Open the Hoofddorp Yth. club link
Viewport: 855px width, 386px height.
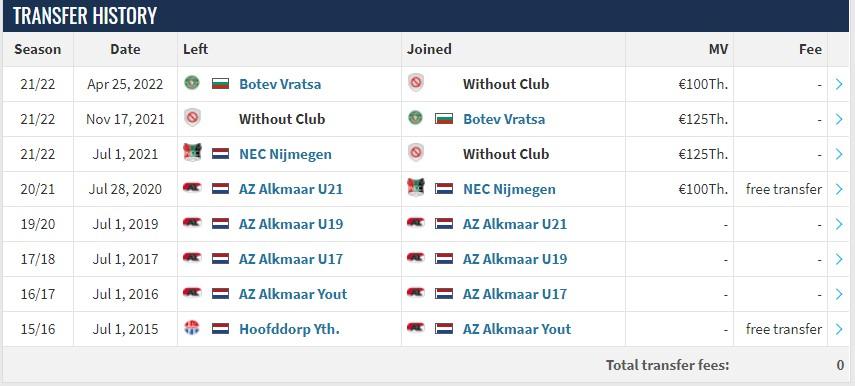coord(289,329)
